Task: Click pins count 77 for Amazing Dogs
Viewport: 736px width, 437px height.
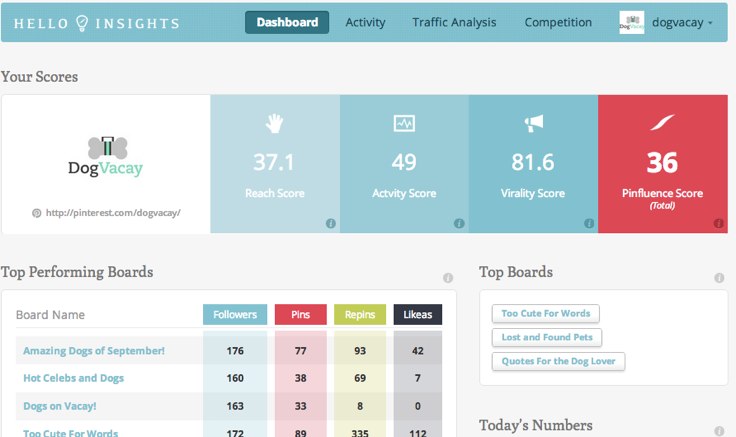Action: (x=300, y=351)
